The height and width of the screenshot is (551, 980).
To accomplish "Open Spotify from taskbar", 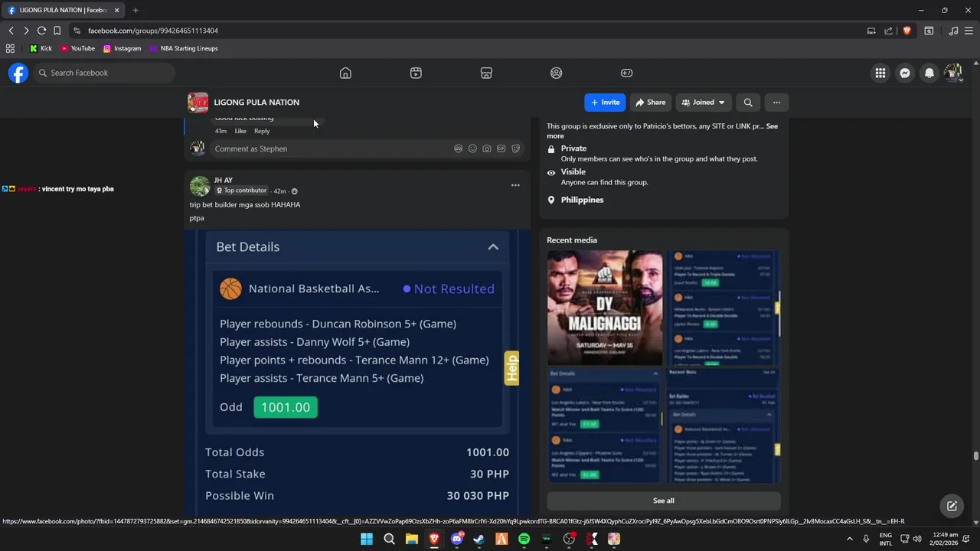I will tap(524, 539).
